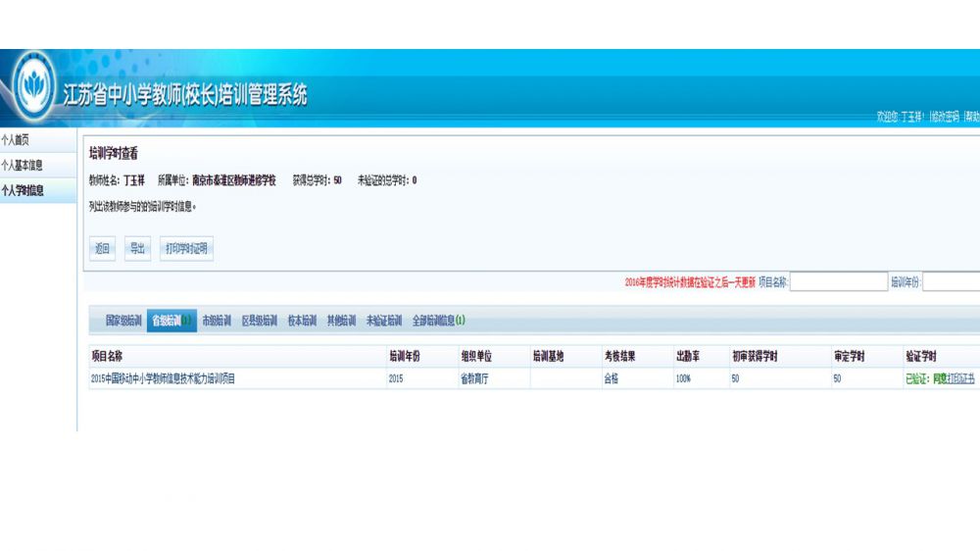This screenshot has height=551, width=980.
Task: Click 打印证书 link in the training row
Action: point(961,378)
